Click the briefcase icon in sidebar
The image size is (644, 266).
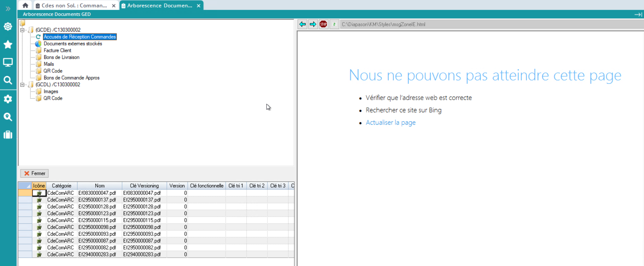pos(8,135)
